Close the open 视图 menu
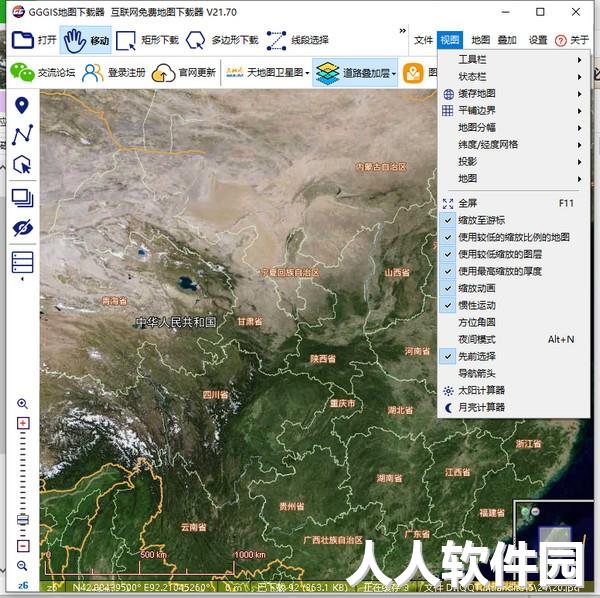 coord(450,40)
